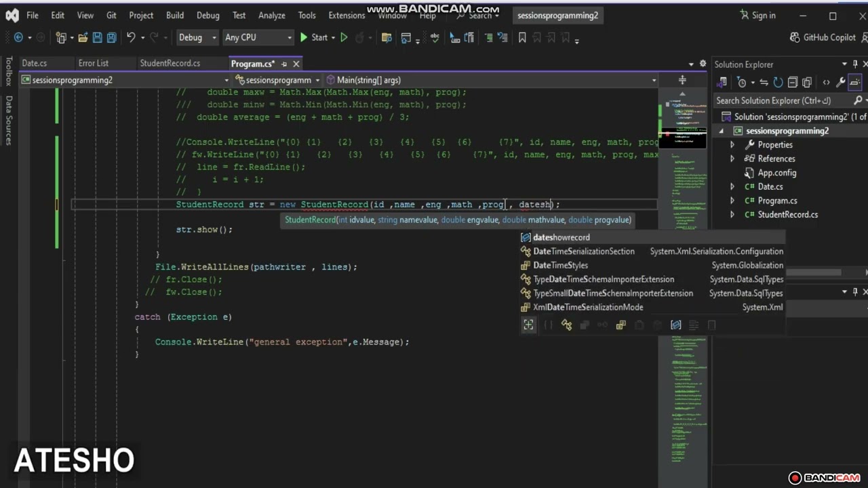Expand the Date.cs node in Solution Explorer
868x488 pixels.
pyautogui.click(x=732, y=186)
